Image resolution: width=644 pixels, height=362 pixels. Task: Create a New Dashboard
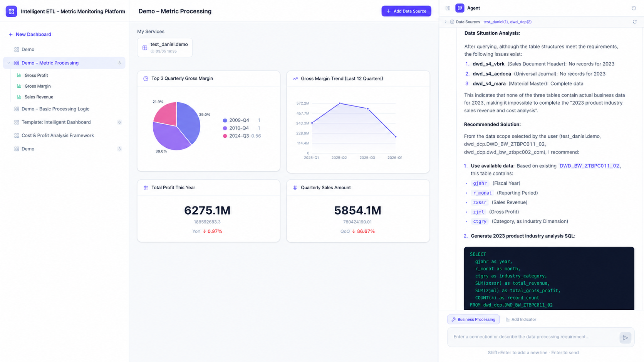pos(30,34)
